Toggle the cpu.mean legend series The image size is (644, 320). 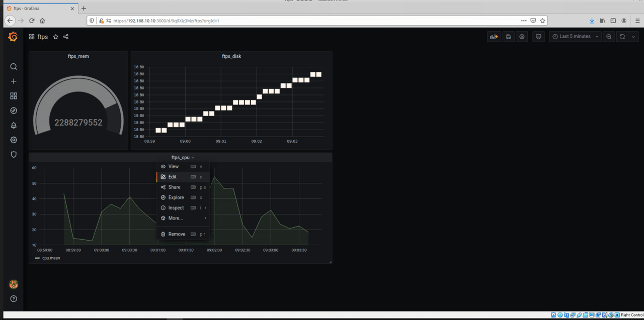(51, 258)
